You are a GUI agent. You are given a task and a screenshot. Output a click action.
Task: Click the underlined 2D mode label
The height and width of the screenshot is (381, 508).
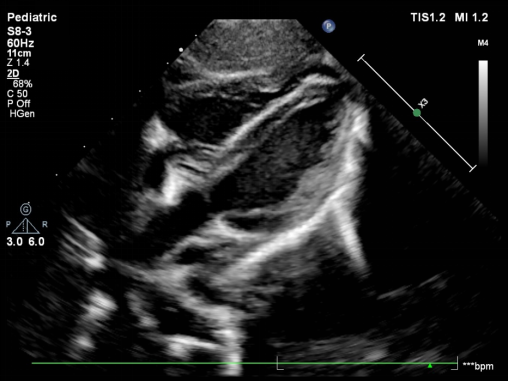[13, 73]
